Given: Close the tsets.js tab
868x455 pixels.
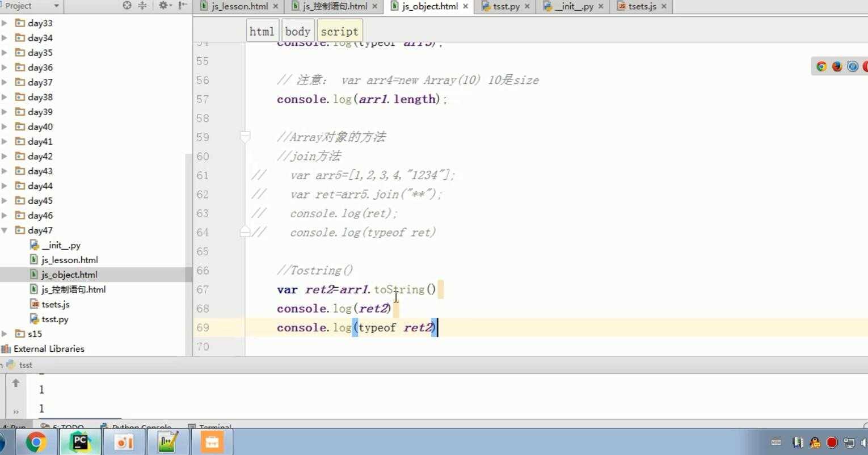Looking at the screenshot, I should point(664,6).
